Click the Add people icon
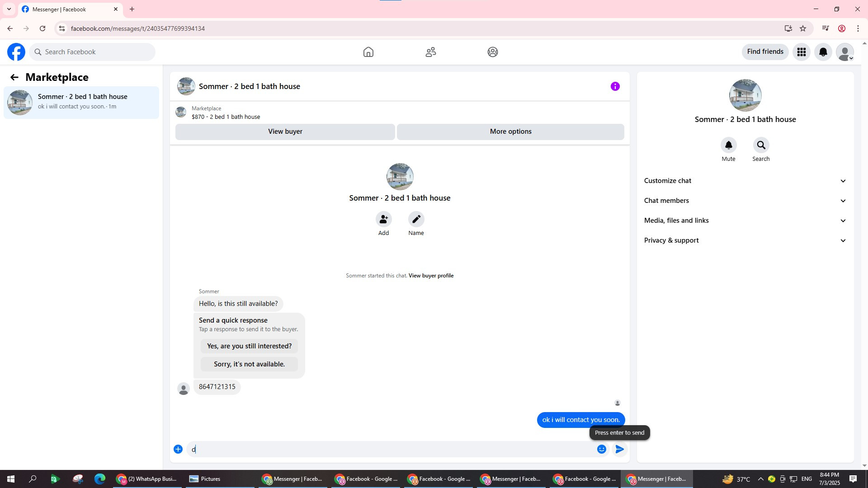This screenshot has width=868, height=488. click(383, 219)
